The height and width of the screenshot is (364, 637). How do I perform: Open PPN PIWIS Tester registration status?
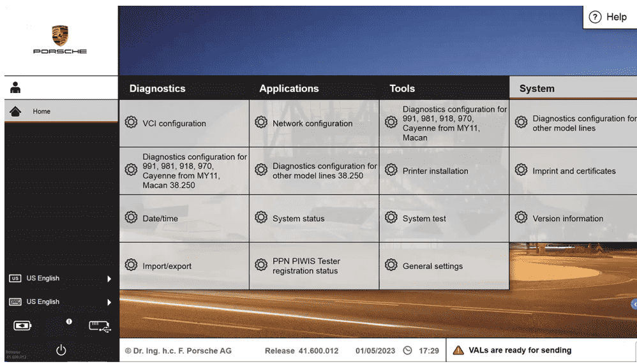coord(314,266)
